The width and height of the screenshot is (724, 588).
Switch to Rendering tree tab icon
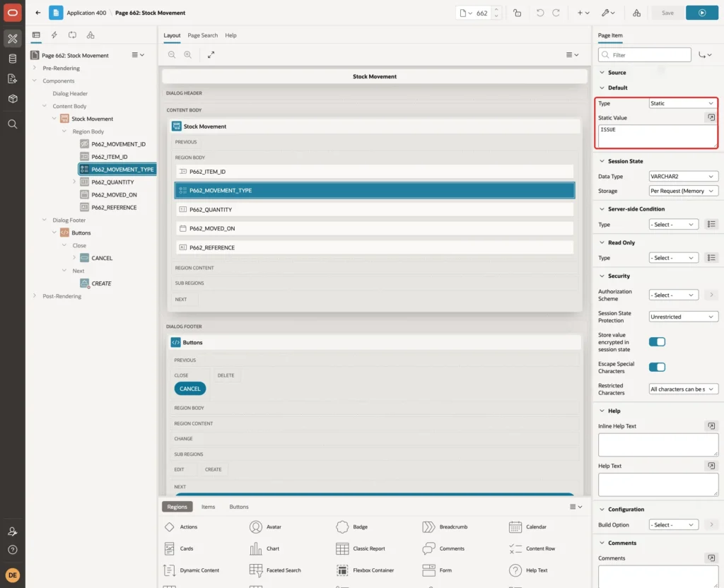36,35
